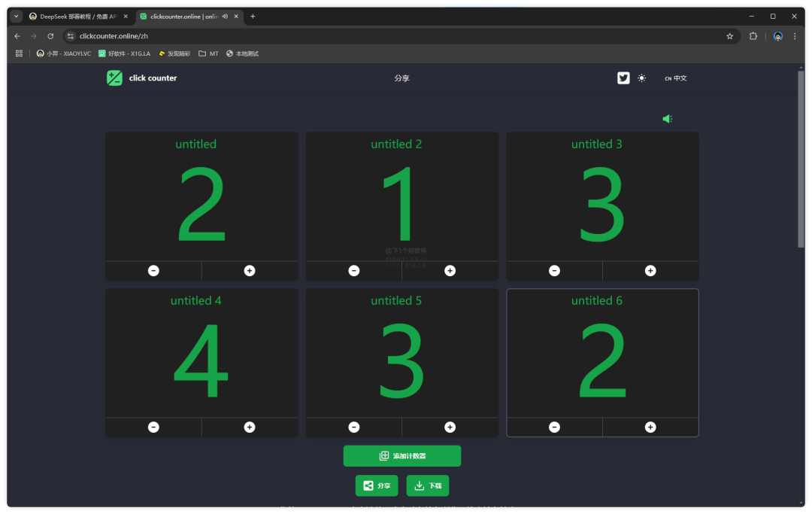Select the untitled counter title
The width and height of the screenshot is (812, 514).
tap(195, 144)
